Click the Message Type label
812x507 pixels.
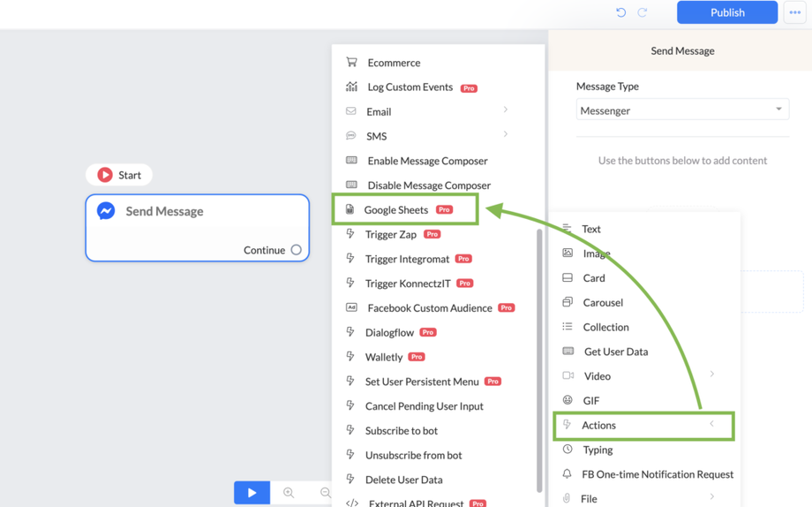[x=607, y=86]
